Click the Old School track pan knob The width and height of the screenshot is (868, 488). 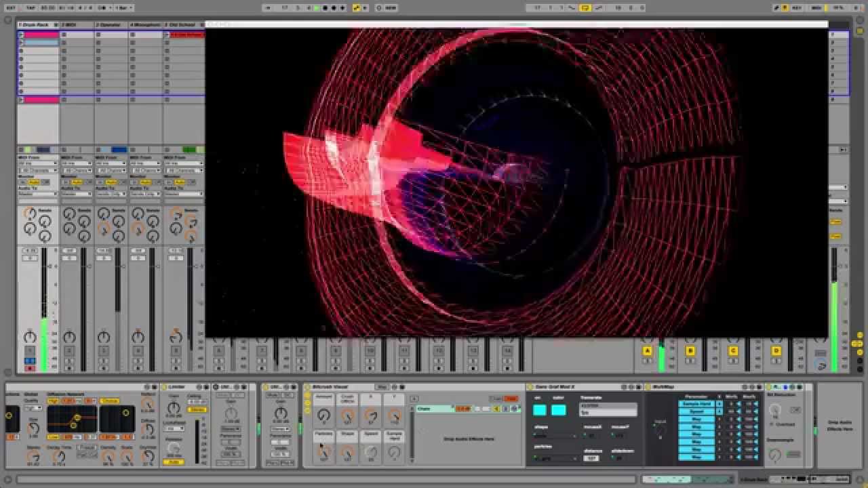point(175,336)
